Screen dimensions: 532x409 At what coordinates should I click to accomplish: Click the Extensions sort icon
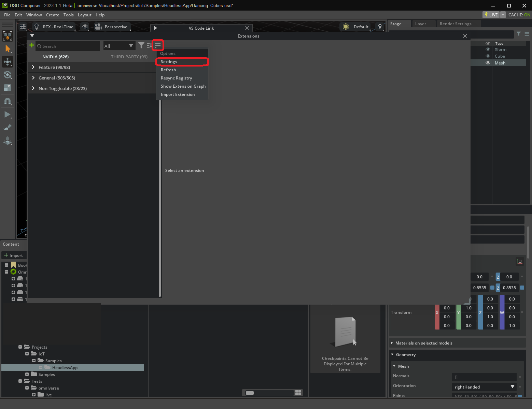(149, 45)
